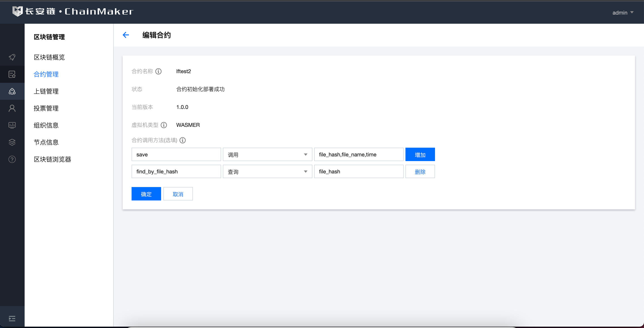The image size is (644, 328).
Task: Click the user profile icon in sidebar
Action: click(12, 108)
